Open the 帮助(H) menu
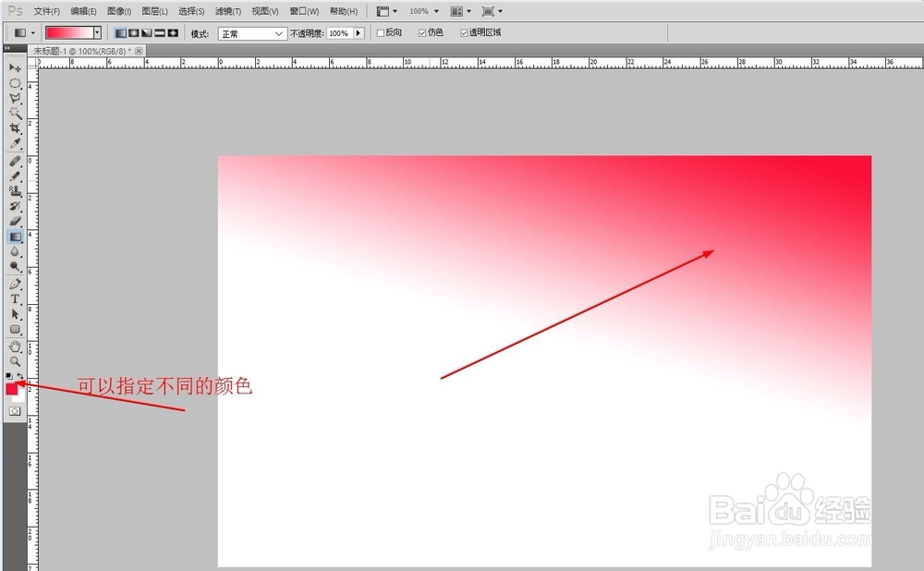This screenshot has height=571, width=924. [x=344, y=11]
